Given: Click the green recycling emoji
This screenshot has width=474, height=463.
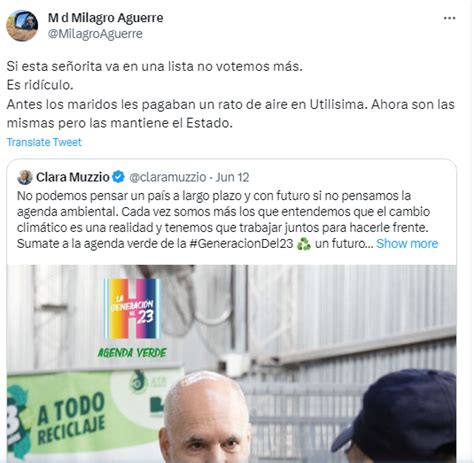Looking at the screenshot, I should 304,244.
